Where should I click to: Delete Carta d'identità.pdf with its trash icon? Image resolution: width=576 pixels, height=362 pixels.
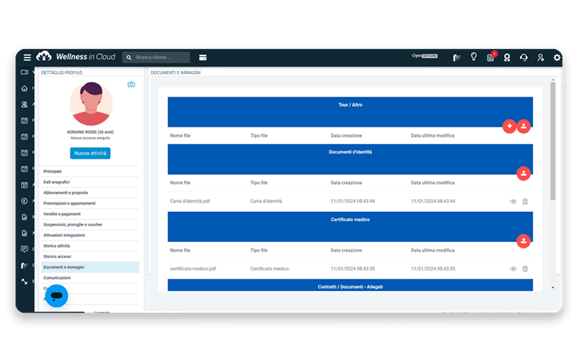[525, 201]
